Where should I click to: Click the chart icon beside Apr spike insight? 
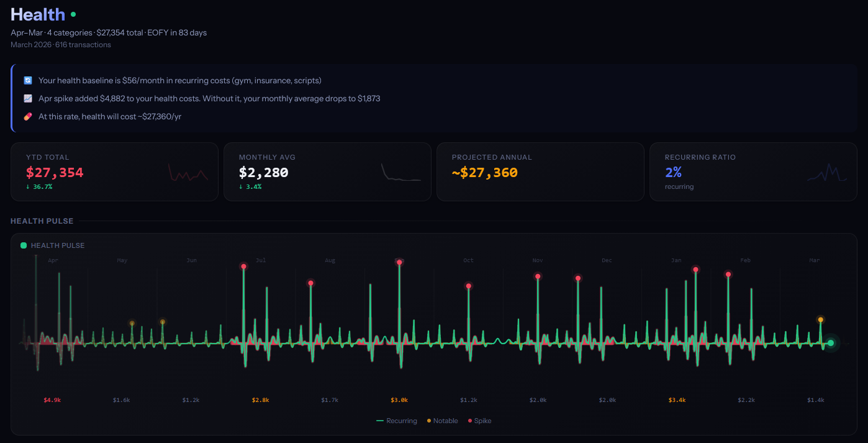click(x=27, y=99)
